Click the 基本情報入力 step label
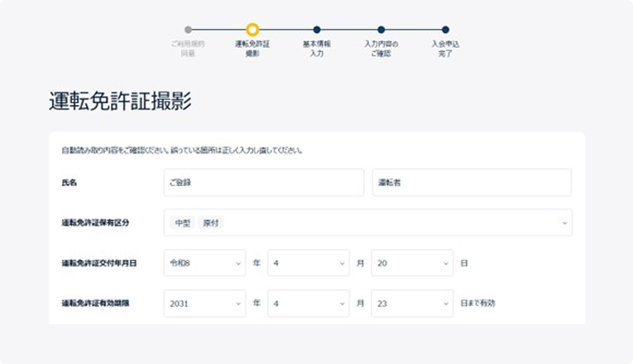This screenshot has height=364, width=633. (x=317, y=49)
